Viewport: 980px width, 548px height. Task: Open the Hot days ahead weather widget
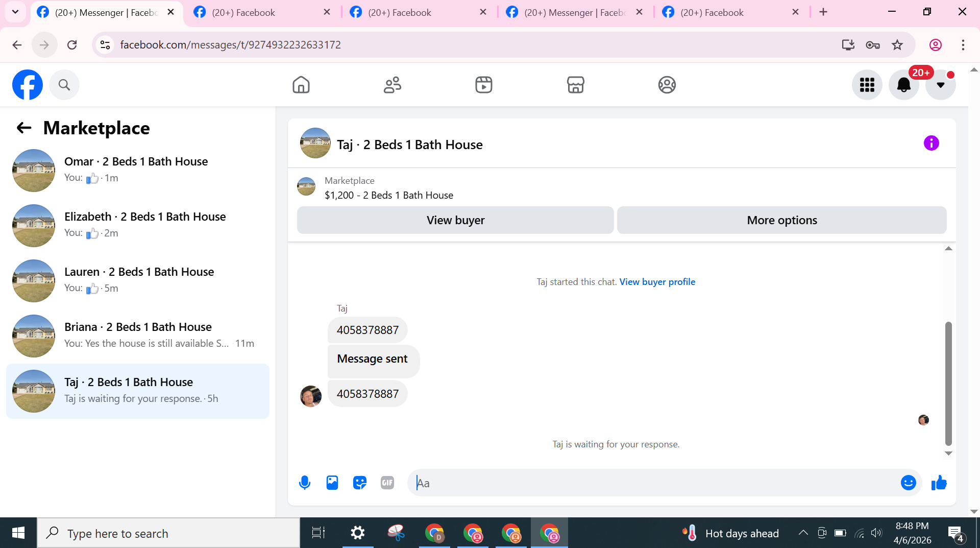[x=731, y=533]
